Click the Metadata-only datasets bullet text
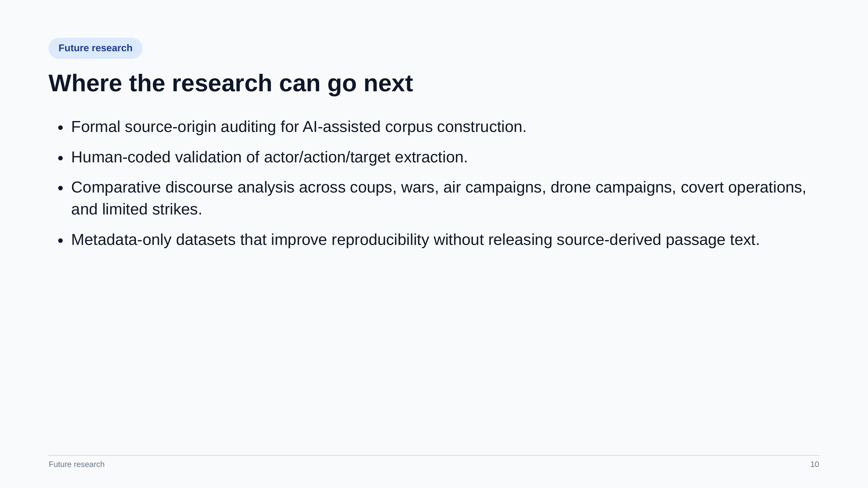This screenshot has width=868, height=488. (x=416, y=240)
